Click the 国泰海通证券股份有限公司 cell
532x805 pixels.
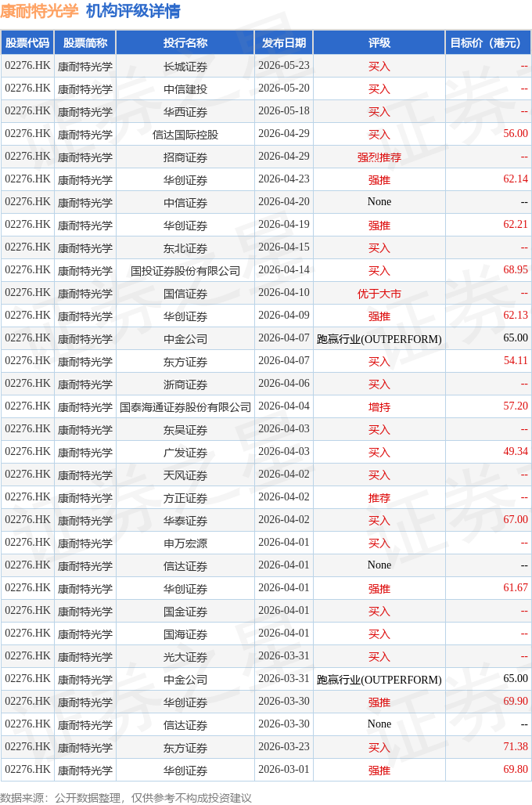[185, 407]
